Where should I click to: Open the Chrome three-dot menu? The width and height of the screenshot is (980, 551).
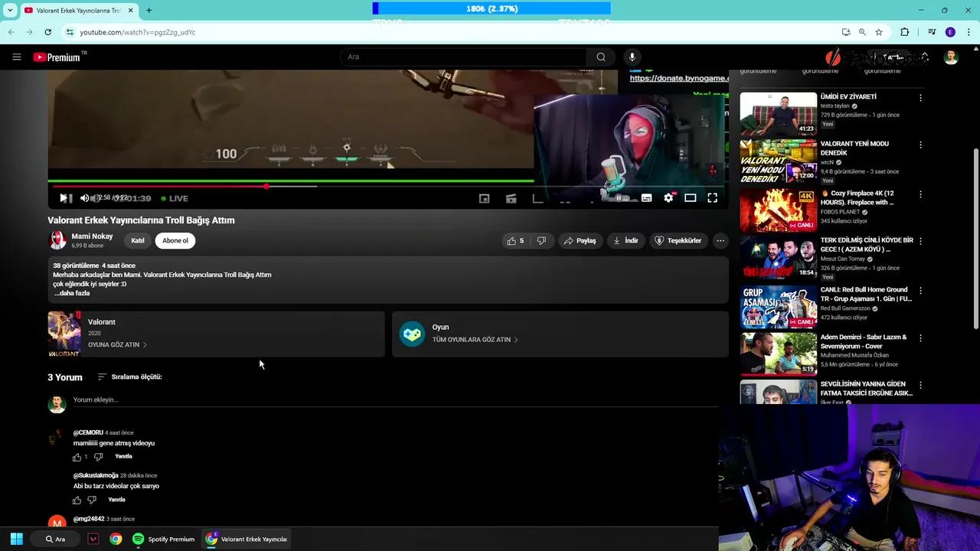click(x=969, y=32)
